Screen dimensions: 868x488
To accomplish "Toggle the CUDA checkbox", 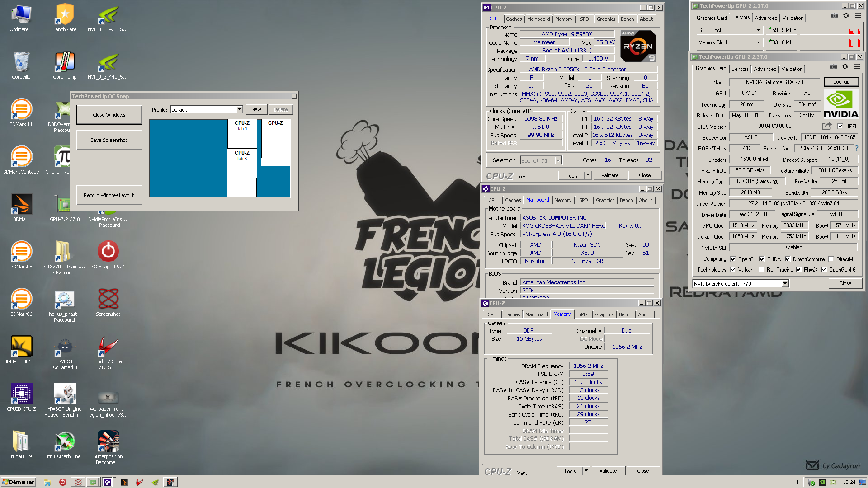I will 762,259.
